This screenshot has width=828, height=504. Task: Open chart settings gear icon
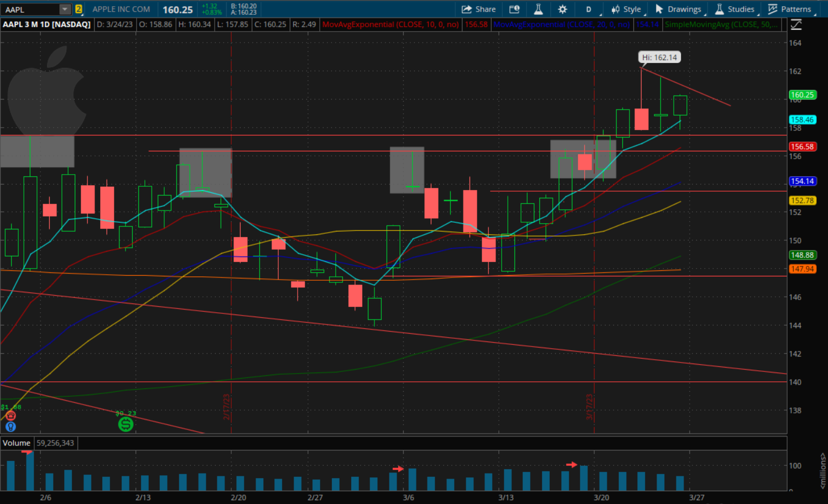point(563,9)
